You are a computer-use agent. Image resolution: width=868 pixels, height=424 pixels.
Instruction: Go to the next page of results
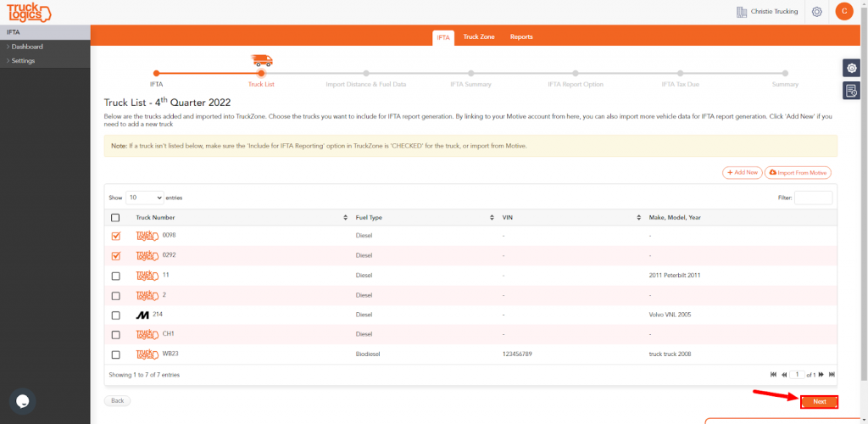click(x=821, y=375)
